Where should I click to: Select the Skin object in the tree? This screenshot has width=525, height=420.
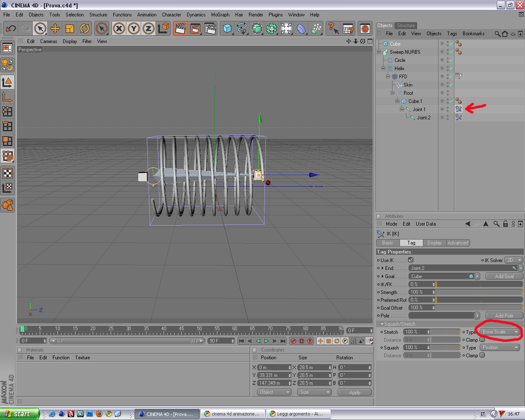click(408, 85)
